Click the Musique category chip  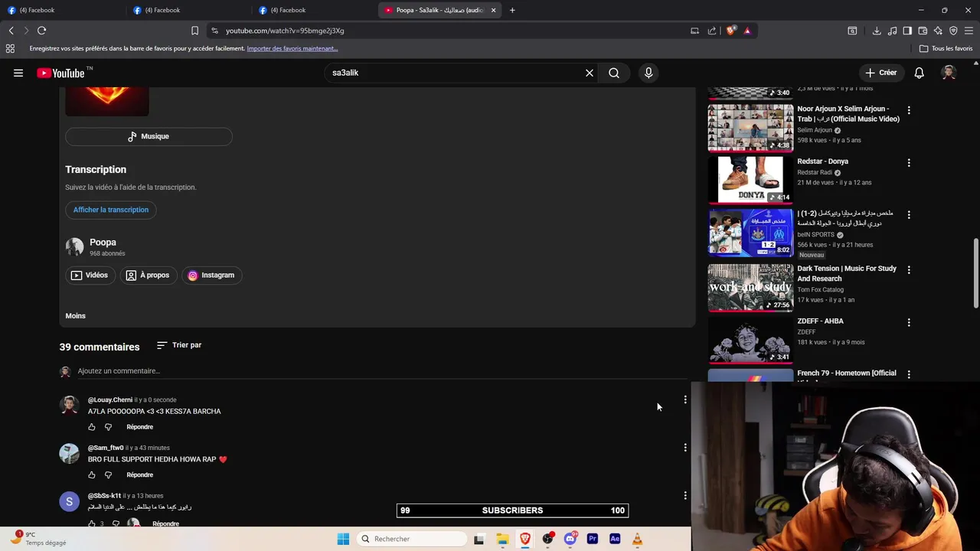coord(149,136)
